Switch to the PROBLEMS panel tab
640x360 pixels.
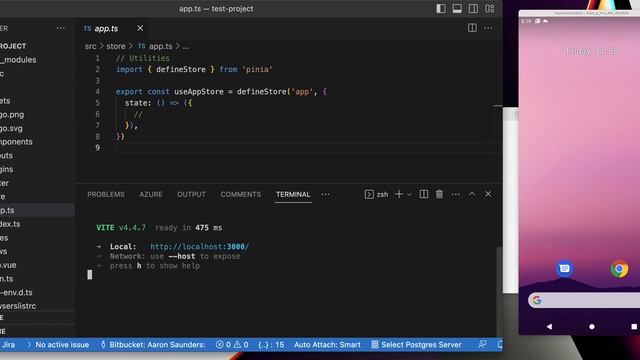pos(106,194)
